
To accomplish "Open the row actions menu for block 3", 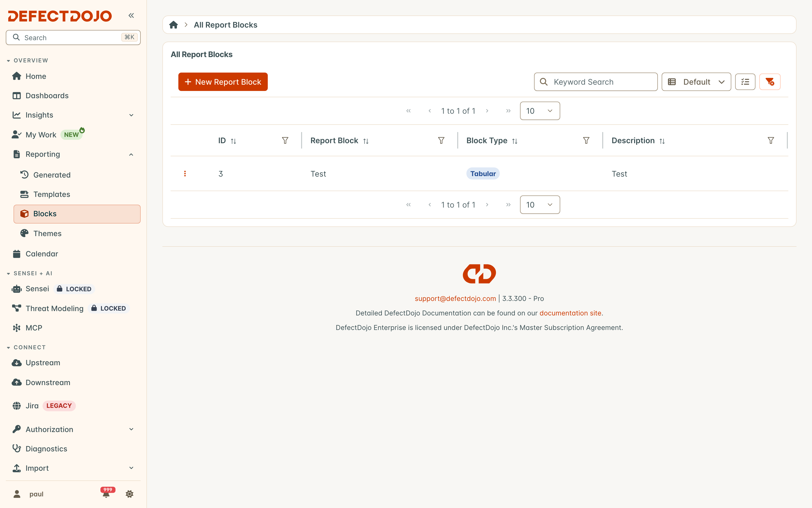I will tap(185, 174).
